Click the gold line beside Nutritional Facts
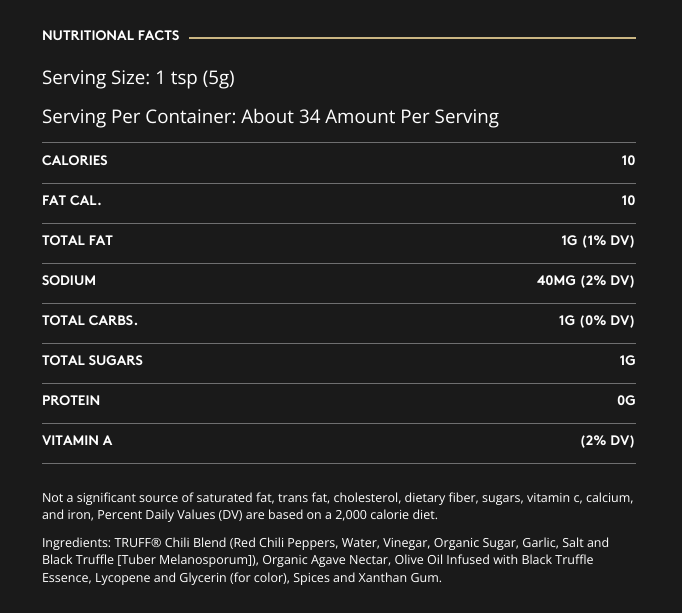 point(412,37)
